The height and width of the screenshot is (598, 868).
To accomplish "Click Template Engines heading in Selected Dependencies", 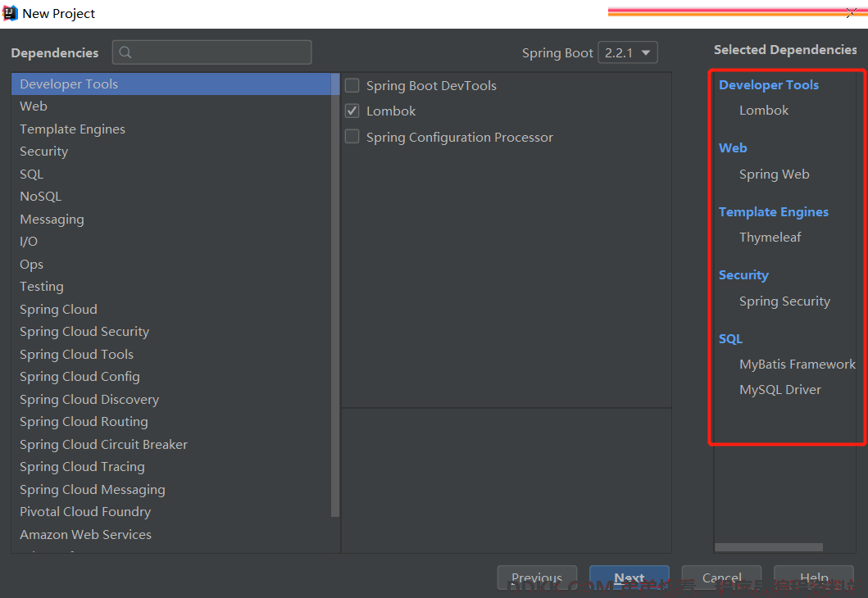I will pos(774,212).
